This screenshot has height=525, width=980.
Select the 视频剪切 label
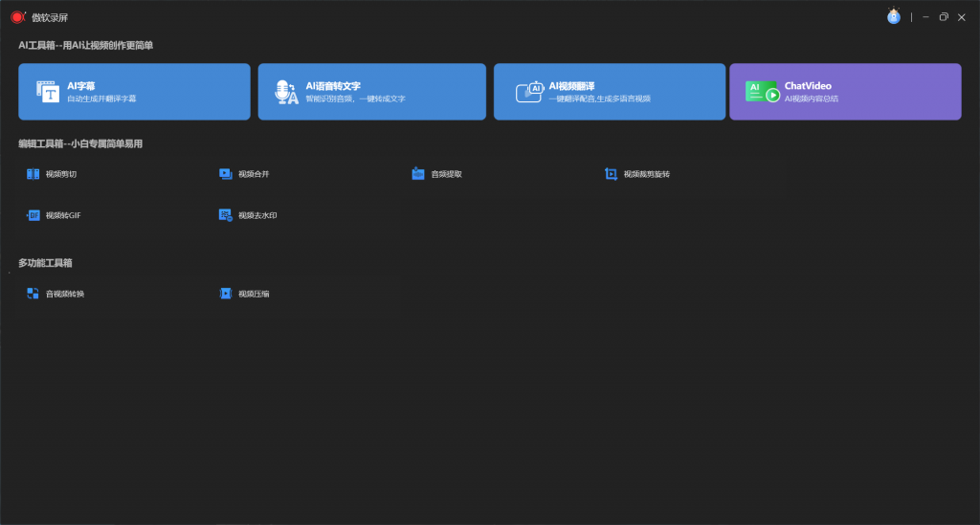(61, 174)
